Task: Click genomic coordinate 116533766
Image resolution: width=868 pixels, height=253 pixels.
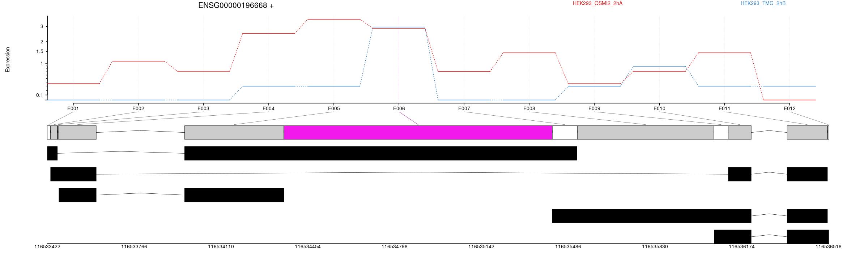Action: point(134,247)
